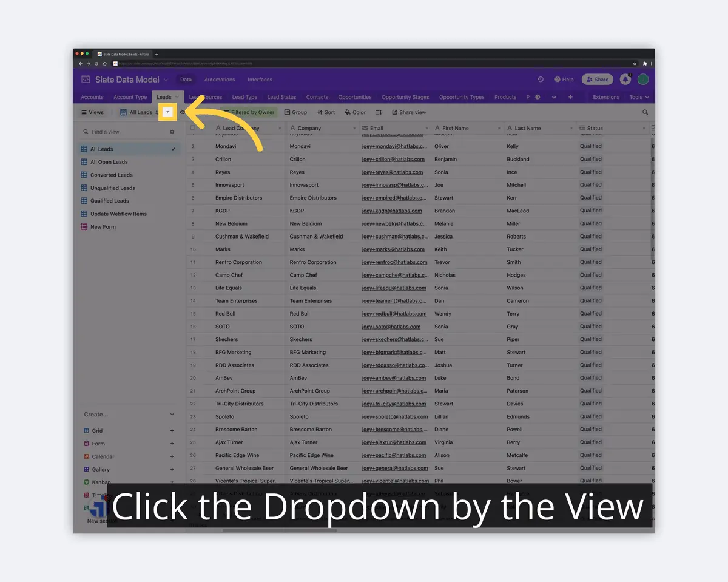Open Email column header dropdown
This screenshot has width=728, height=582.
427,129
